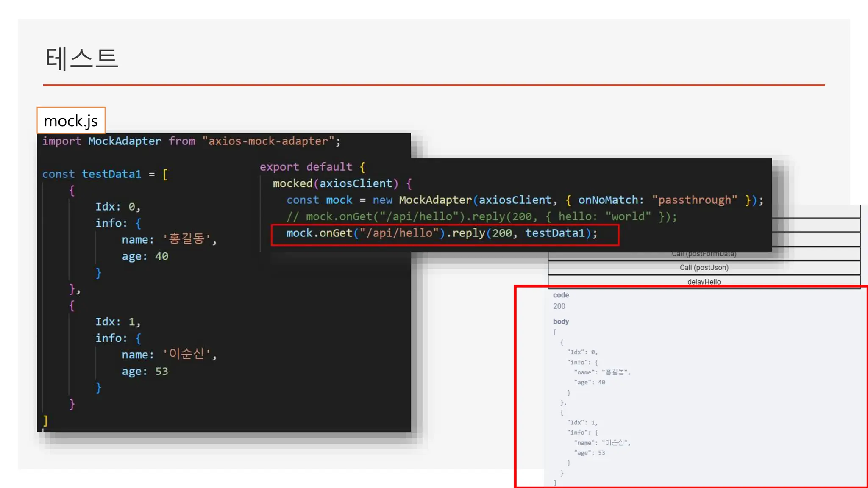
Task: Click the red-boxed mock.onGet testData1 line
Action: click(x=441, y=233)
